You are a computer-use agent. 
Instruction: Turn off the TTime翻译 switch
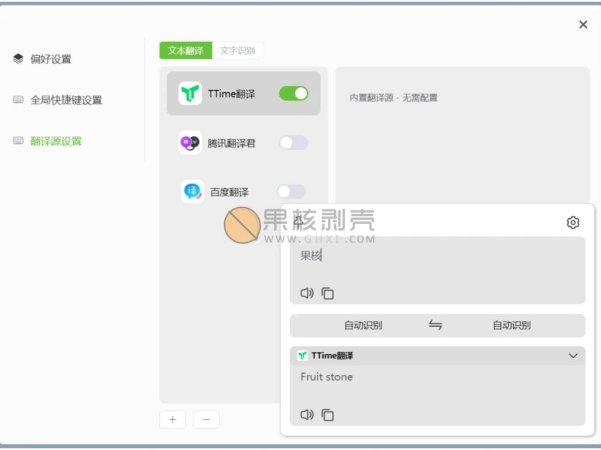coord(294,94)
